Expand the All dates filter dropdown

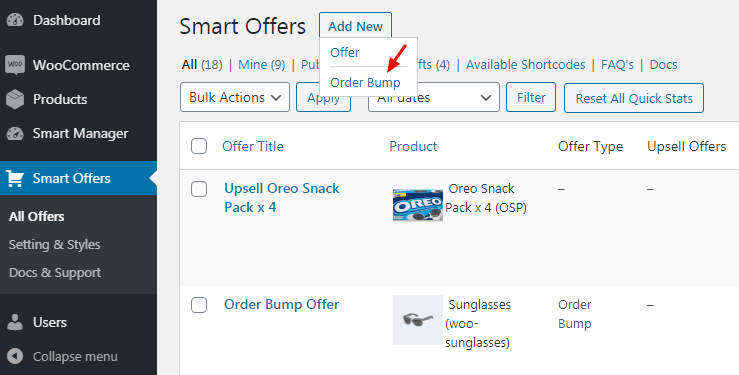(434, 98)
